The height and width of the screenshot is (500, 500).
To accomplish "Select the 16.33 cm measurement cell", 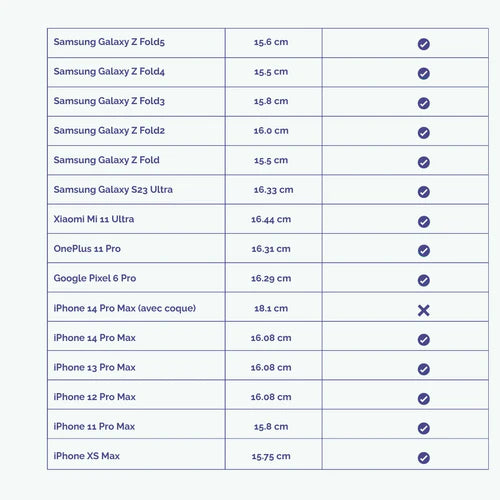I will pyautogui.click(x=274, y=190).
